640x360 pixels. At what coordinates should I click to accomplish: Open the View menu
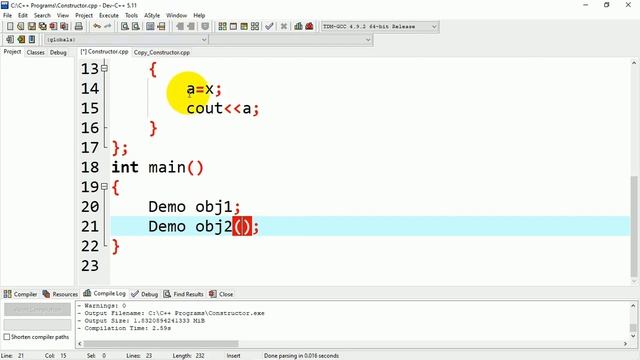(62, 16)
